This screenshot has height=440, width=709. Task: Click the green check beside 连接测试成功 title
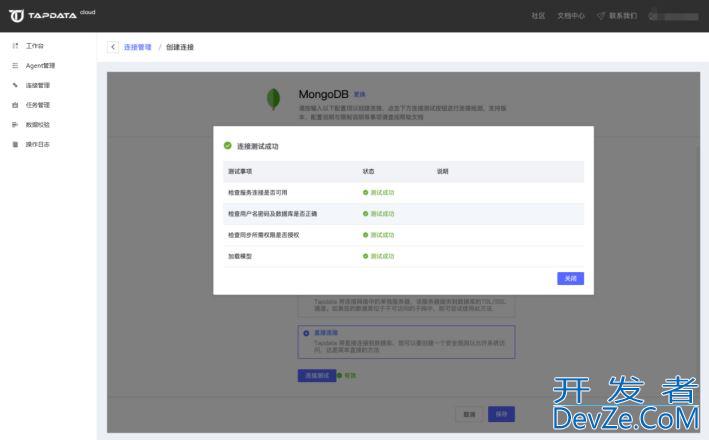click(228, 146)
